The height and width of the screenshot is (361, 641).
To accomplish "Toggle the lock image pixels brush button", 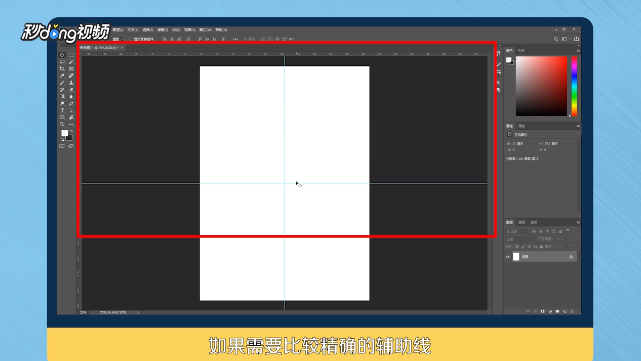I will point(523,247).
